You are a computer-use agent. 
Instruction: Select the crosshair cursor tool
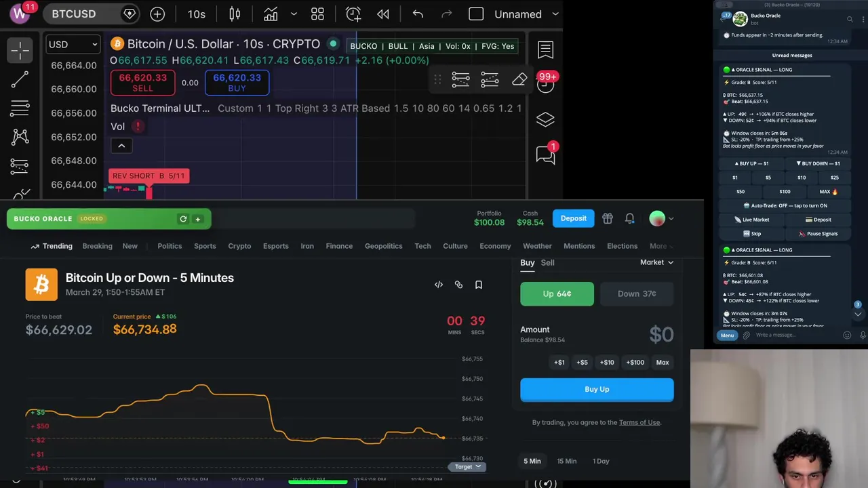20,50
